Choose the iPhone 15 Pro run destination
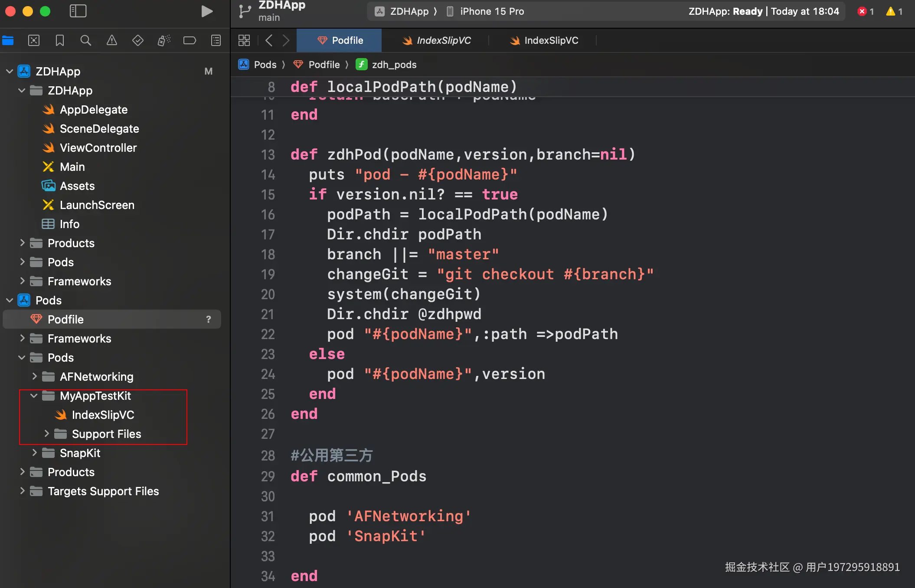 click(485, 11)
